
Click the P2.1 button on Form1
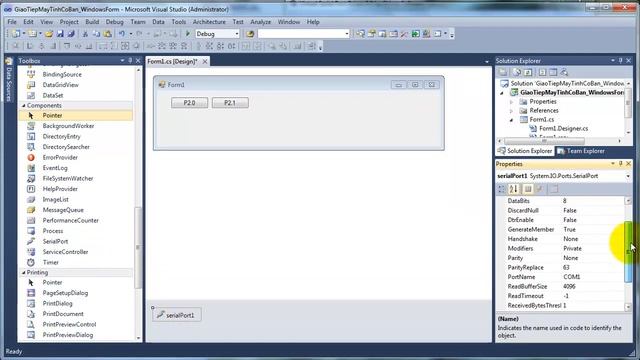point(230,103)
